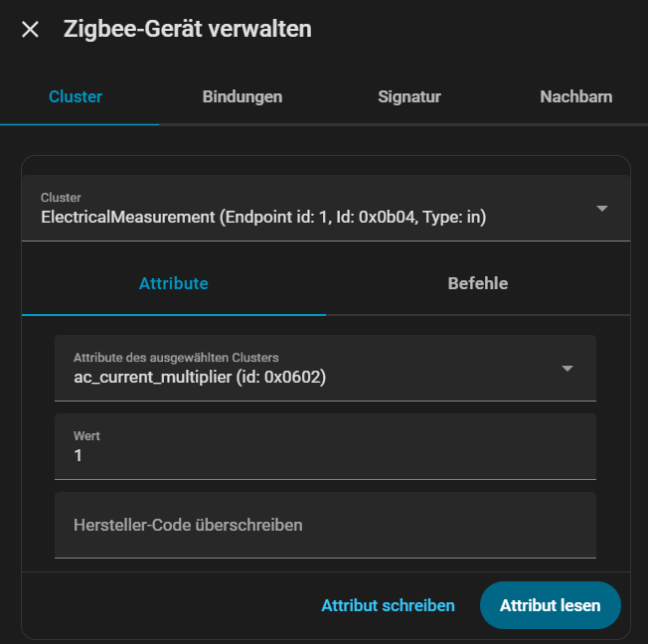Click the Attribut lesen button
Image resolution: width=648 pixels, height=644 pixels.
pyautogui.click(x=550, y=606)
